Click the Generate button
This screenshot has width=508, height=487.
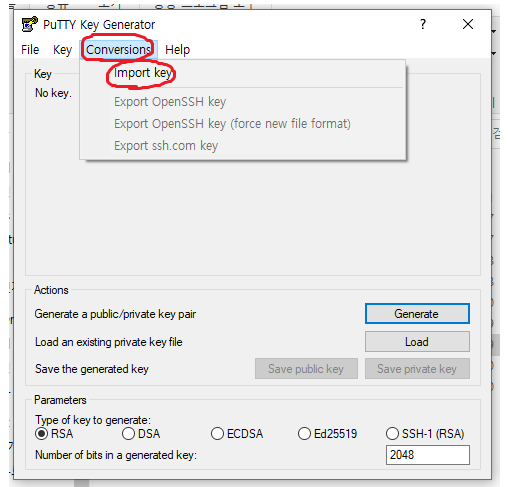(x=417, y=314)
